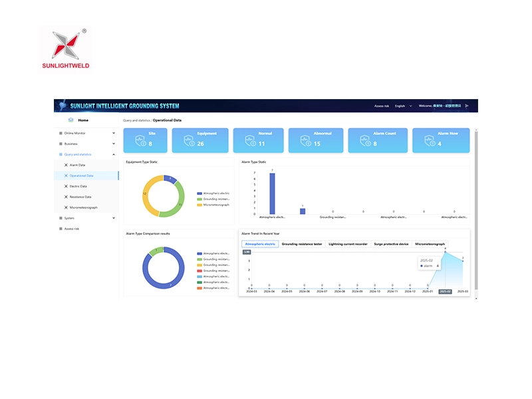Click the Micrometeorograph sidebar icon
Screen dimensions: 532x399
(x=66, y=207)
